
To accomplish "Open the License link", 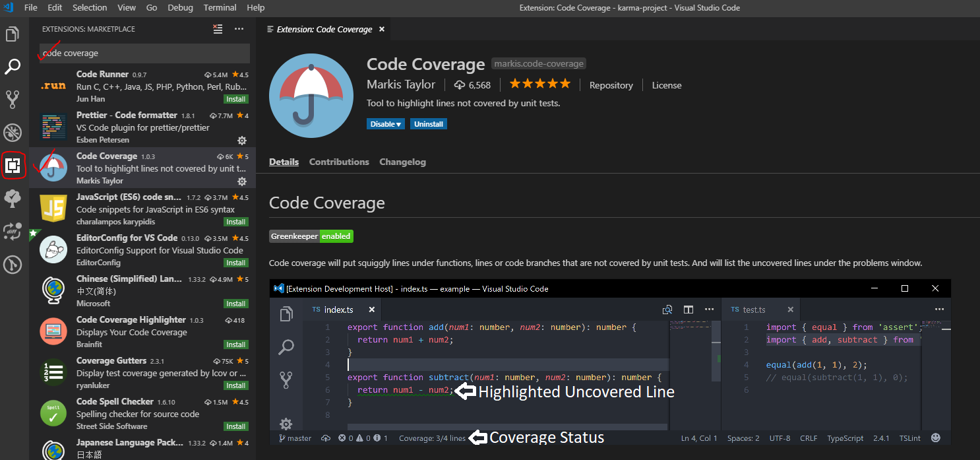I will pyautogui.click(x=667, y=85).
